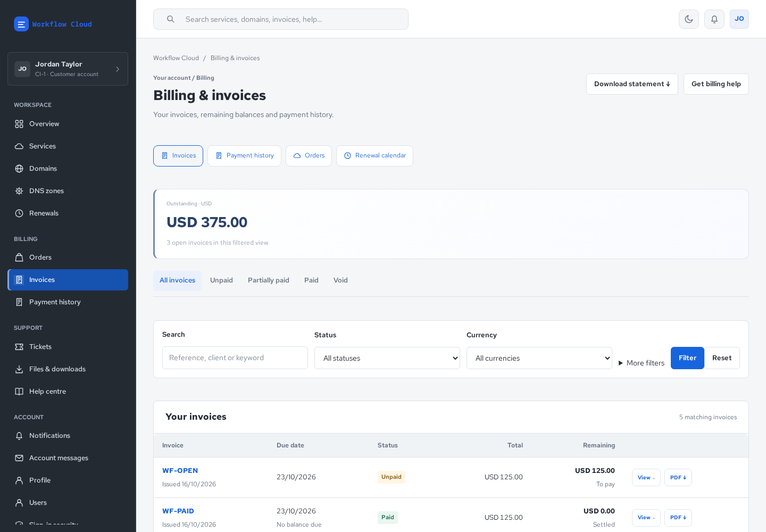Open the All currencies dropdown

coord(539,358)
